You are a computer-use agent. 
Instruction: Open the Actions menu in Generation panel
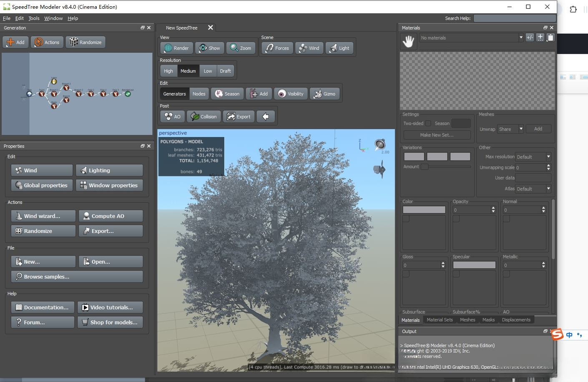coord(47,42)
